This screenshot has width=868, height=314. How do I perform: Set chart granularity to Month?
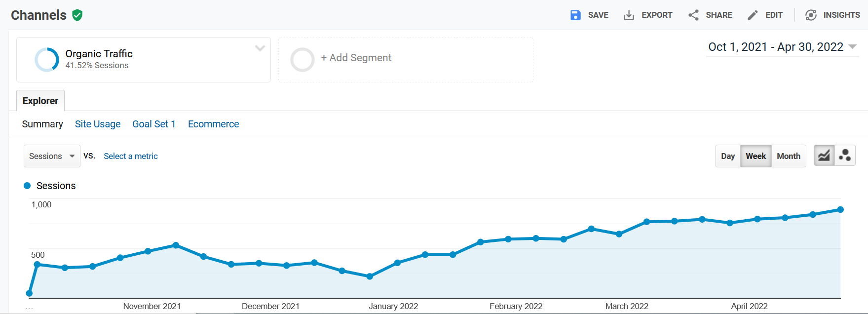(x=789, y=156)
